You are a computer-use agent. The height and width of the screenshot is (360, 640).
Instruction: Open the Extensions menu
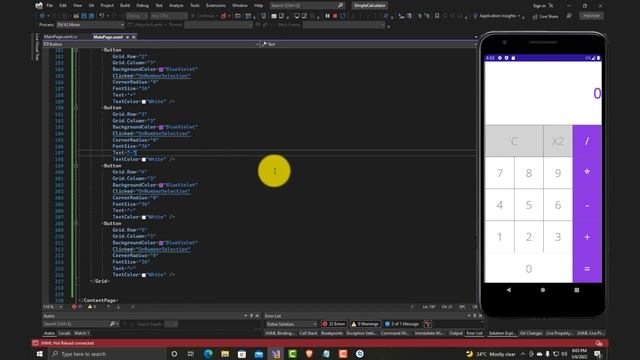[x=216, y=5]
